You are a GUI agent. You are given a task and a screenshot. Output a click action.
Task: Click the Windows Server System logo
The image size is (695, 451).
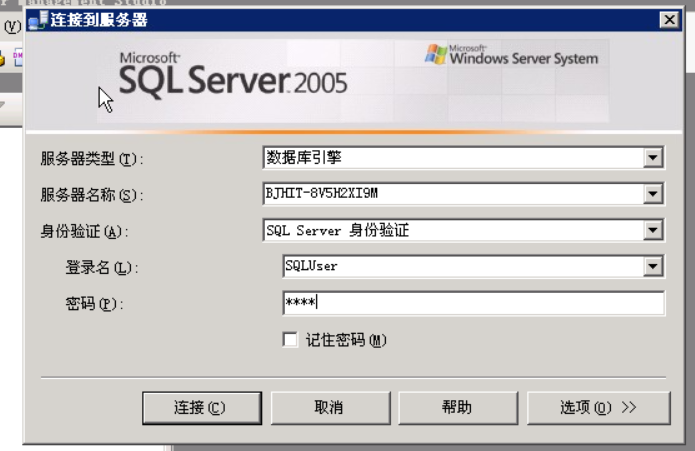point(511,55)
